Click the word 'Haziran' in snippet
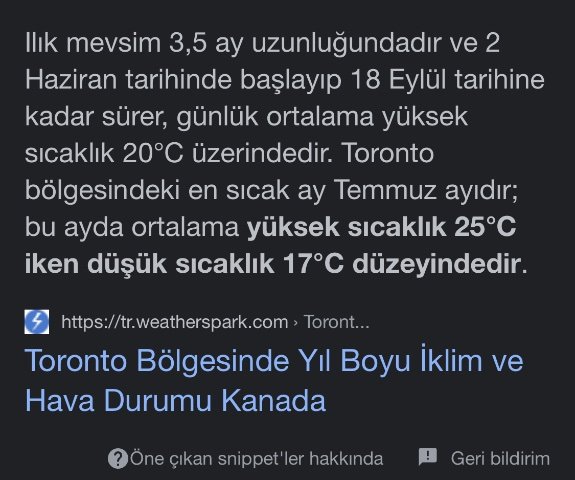The width and height of the screenshot is (575, 480). click(71, 80)
